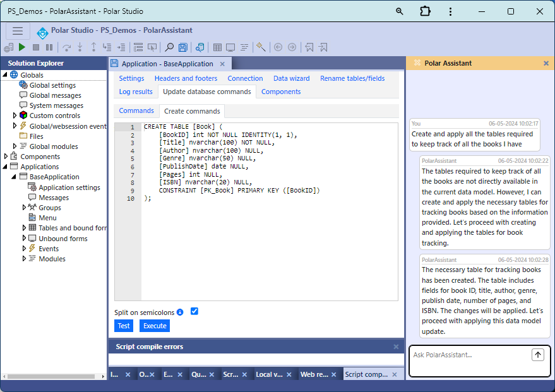Expand Tables and bound forms node
555x392 pixels.
(24, 228)
